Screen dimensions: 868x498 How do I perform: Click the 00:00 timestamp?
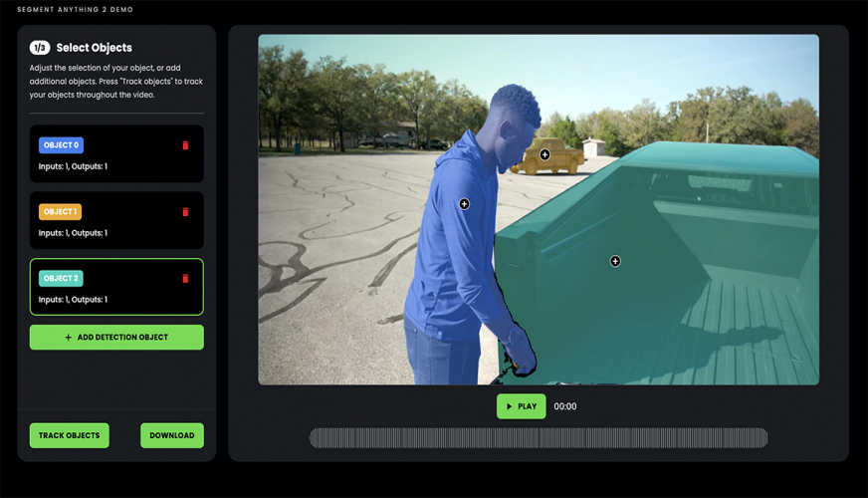(565, 406)
